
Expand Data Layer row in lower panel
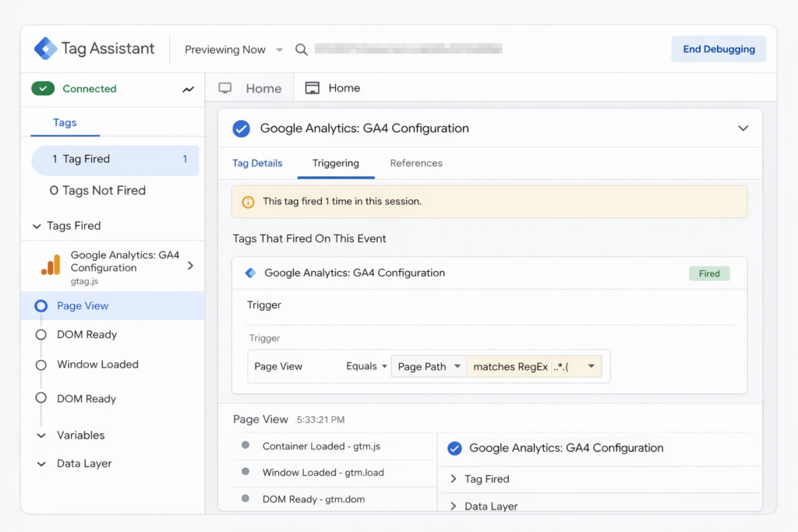point(454,506)
